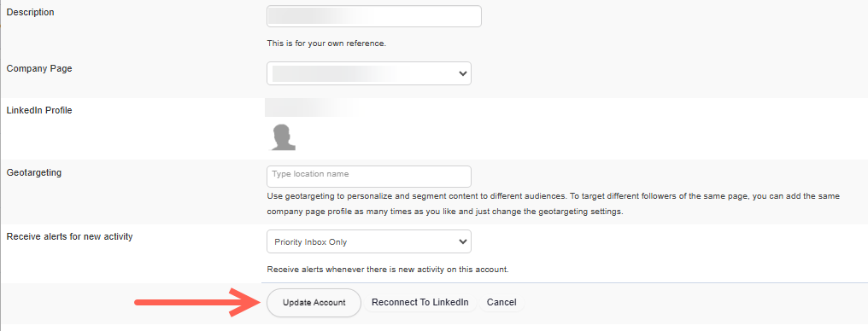
Task: Click the LinkedIn Profile label
Action: tap(39, 110)
